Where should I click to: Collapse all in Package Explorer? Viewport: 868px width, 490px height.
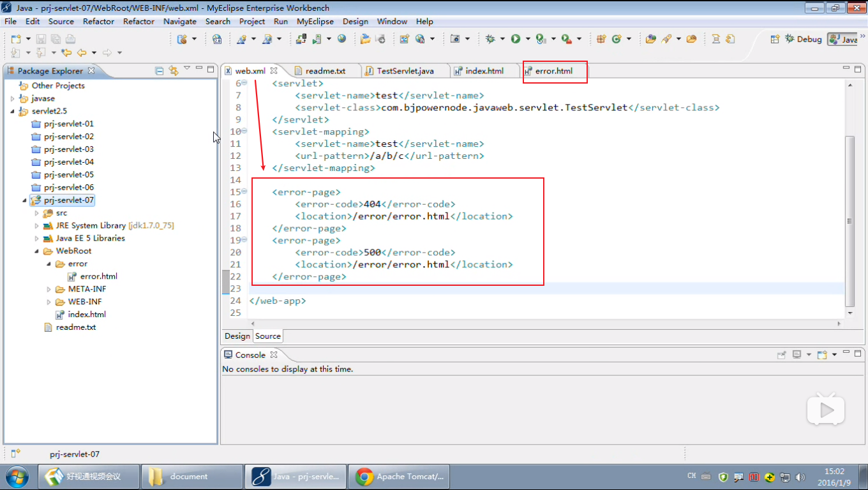[x=160, y=71]
